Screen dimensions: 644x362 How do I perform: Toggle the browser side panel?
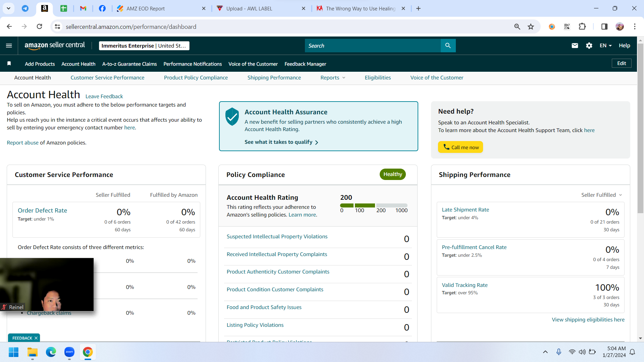click(604, 26)
